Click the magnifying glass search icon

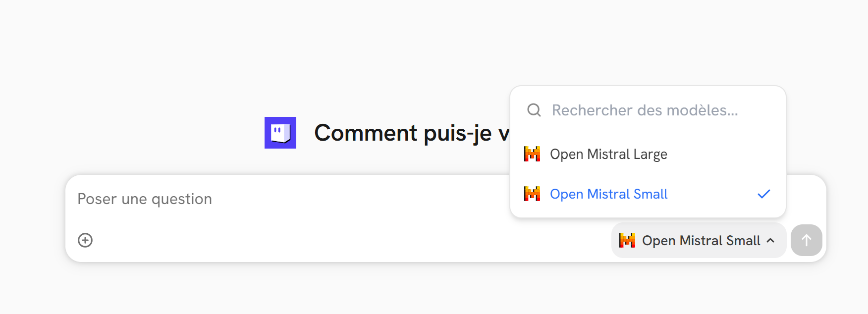point(534,110)
